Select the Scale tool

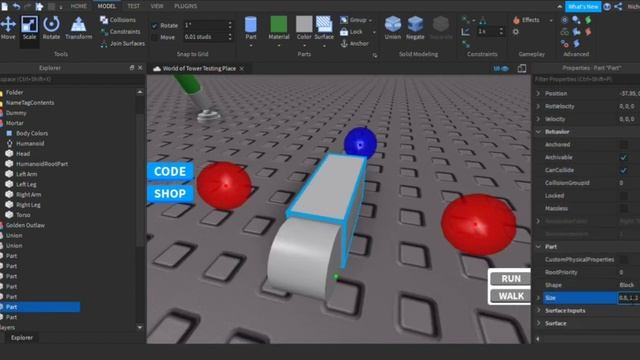[29, 28]
